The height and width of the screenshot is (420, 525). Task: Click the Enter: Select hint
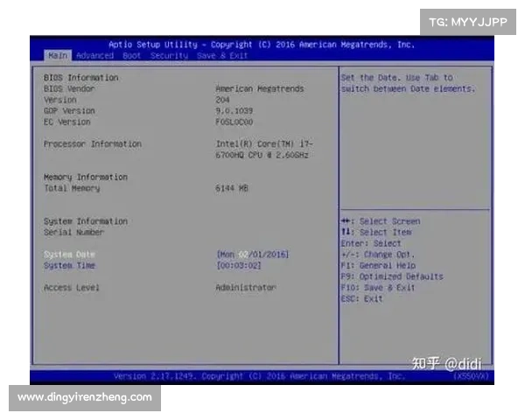coord(371,243)
